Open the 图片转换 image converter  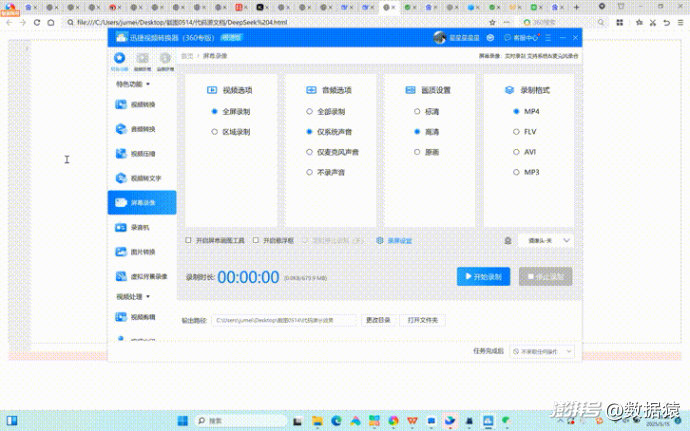click(x=142, y=252)
